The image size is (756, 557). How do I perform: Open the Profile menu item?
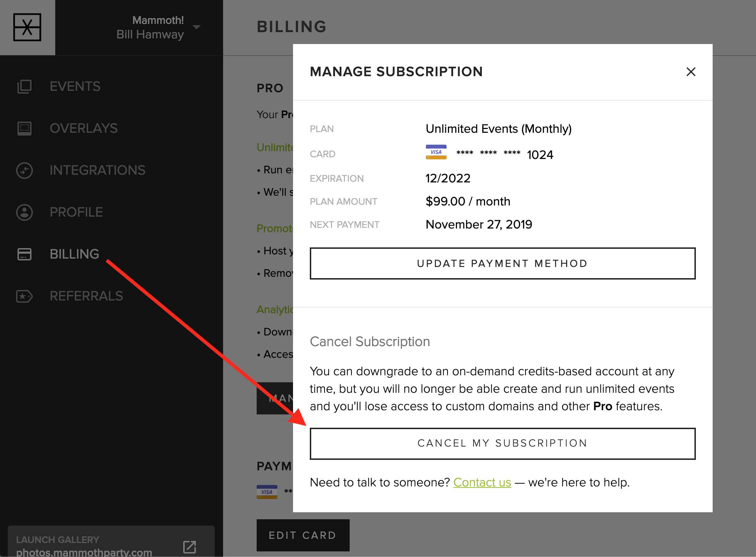coord(76,212)
